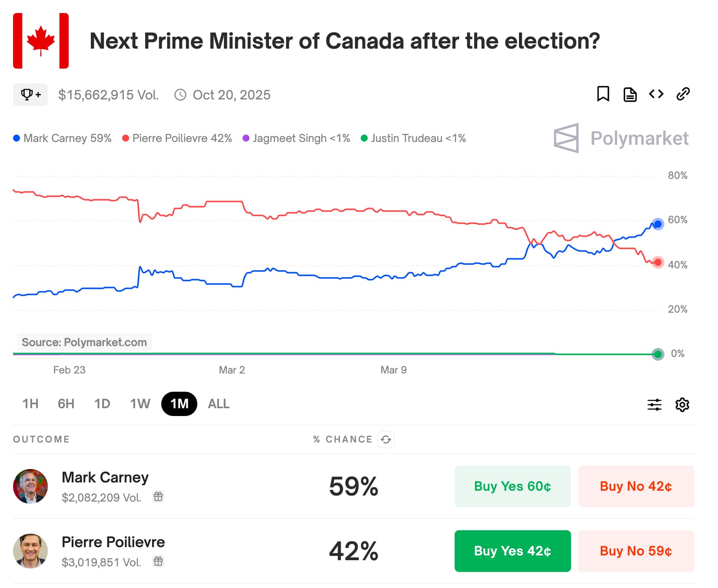This screenshot has width=718, height=588.
Task: Select the 1H time range
Action: click(x=30, y=404)
